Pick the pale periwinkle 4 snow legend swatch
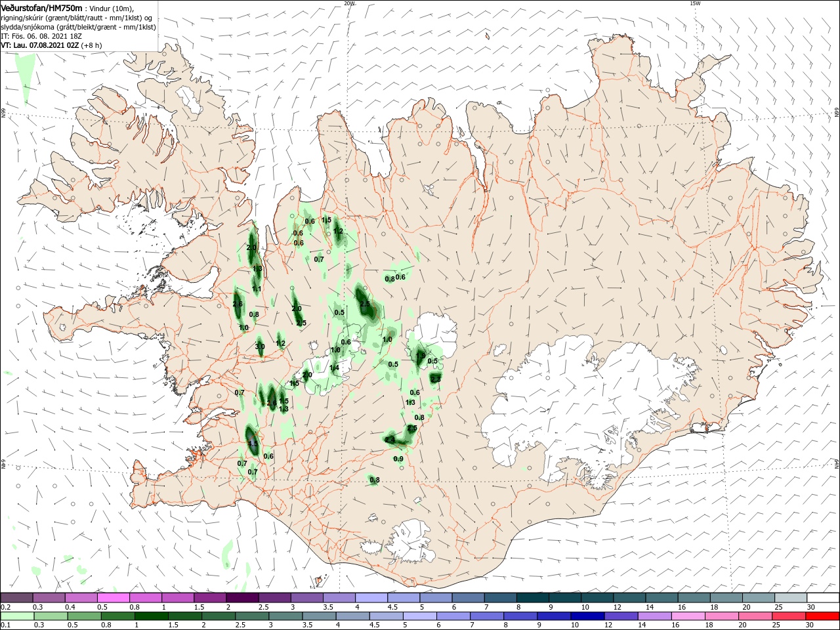The height and width of the screenshot is (630, 840). click(x=371, y=598)
